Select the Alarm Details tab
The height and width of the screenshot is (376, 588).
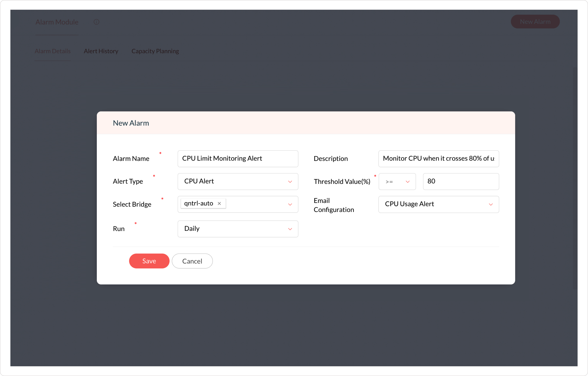coord(53,51)
